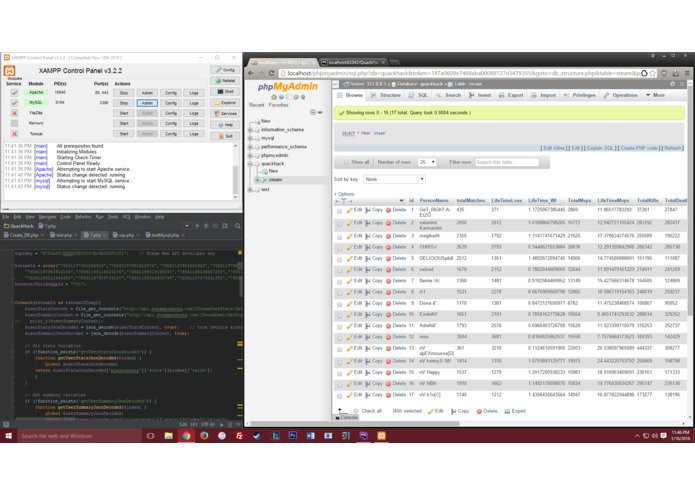695x494 pixels.
Task: Click the Filter rows search field
Action: pos(507,162)
